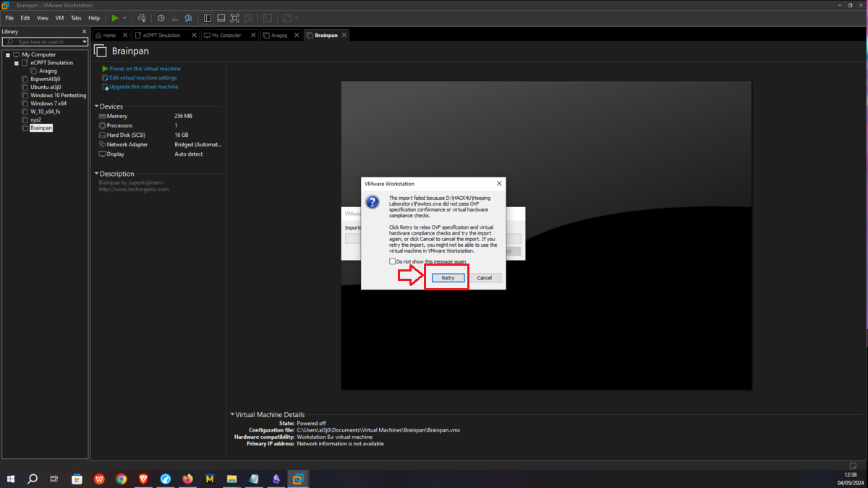The width and height of the screenshot is (868, 488).
Task: Open the VM menu
Action: (59, 17)
